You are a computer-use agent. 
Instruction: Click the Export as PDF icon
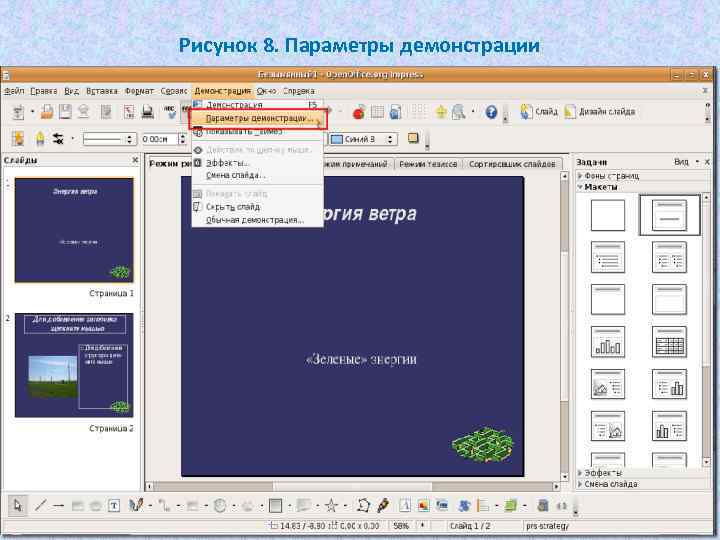(129, 112)
